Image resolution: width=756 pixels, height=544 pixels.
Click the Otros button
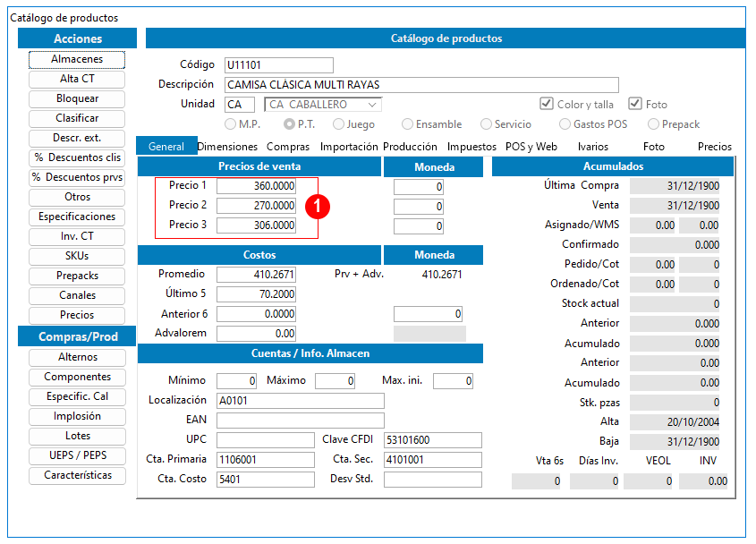tap(77, 197)
